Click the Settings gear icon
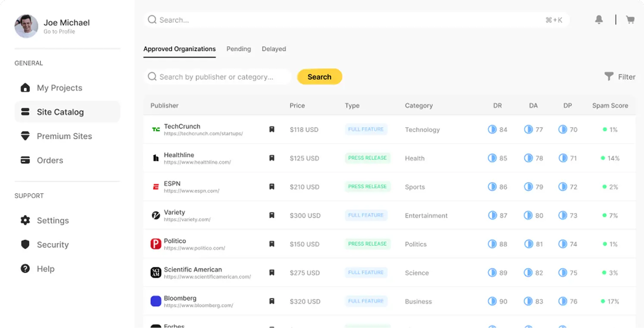 click(x=25, y=221)
